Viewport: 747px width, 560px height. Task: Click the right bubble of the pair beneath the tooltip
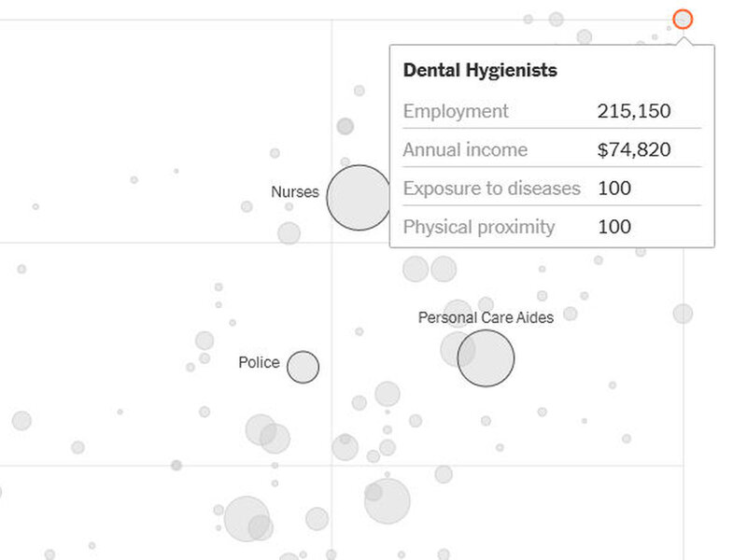[444, 269]
